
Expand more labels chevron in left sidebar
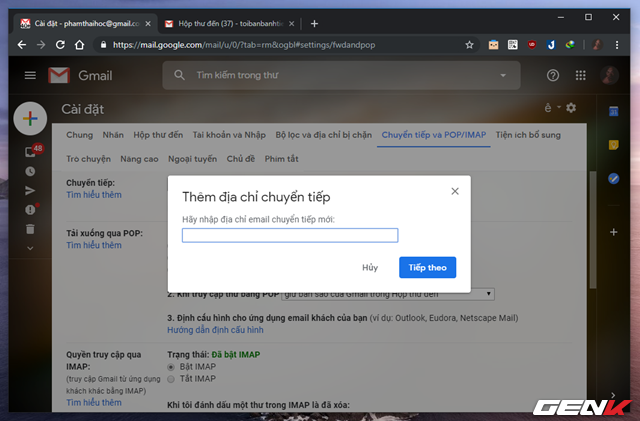click(30, 247)
